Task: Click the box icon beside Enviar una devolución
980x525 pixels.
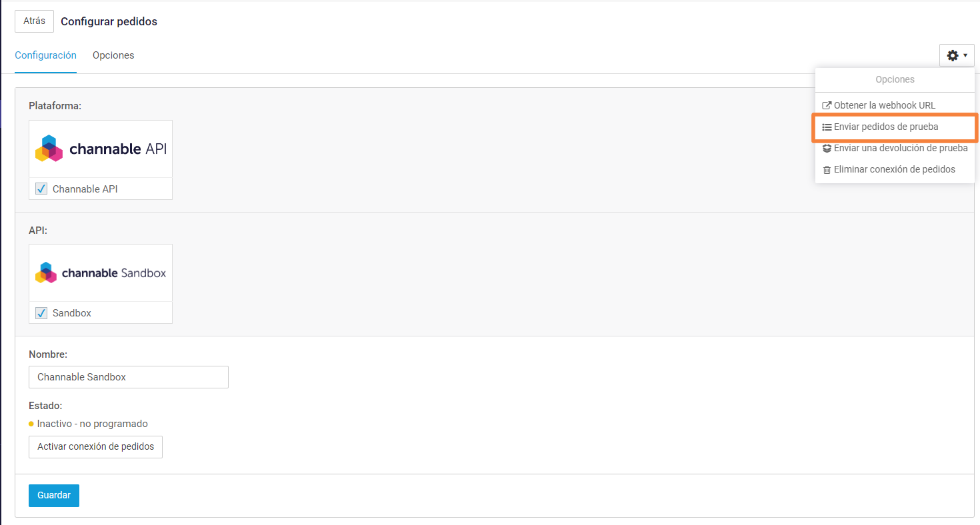Action: [827, 148]
